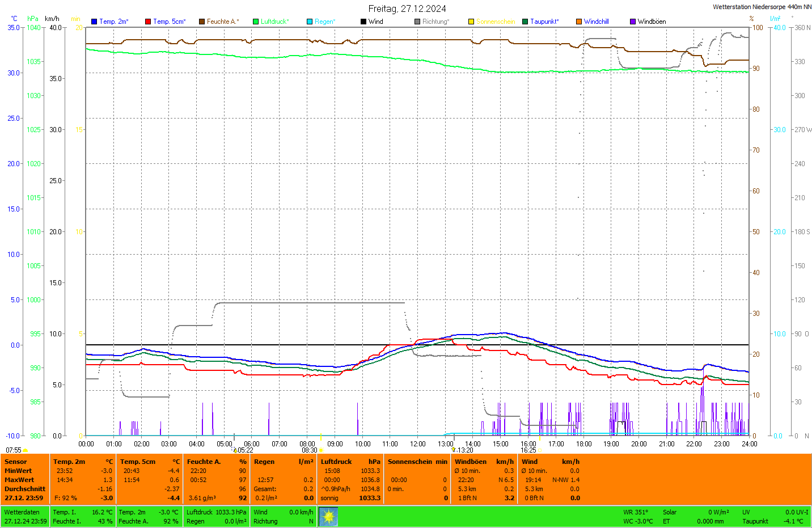Click the Taupunkt legend label
Viewport: 812px width, 528px height.
(x=544, y=22)
